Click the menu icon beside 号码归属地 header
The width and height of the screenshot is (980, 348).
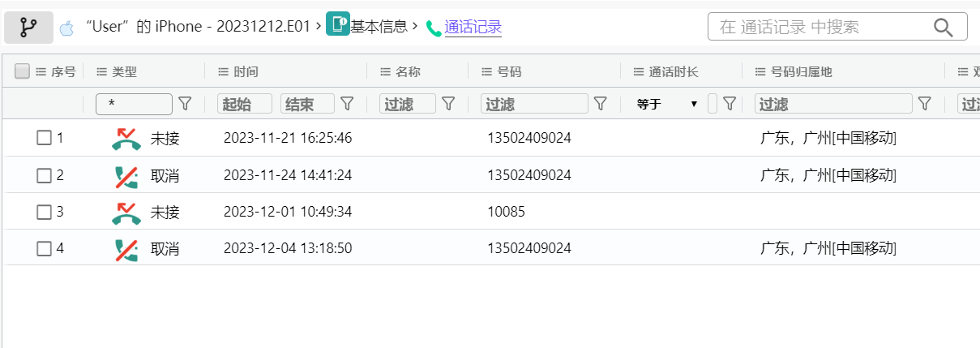(x=760, y=72)
